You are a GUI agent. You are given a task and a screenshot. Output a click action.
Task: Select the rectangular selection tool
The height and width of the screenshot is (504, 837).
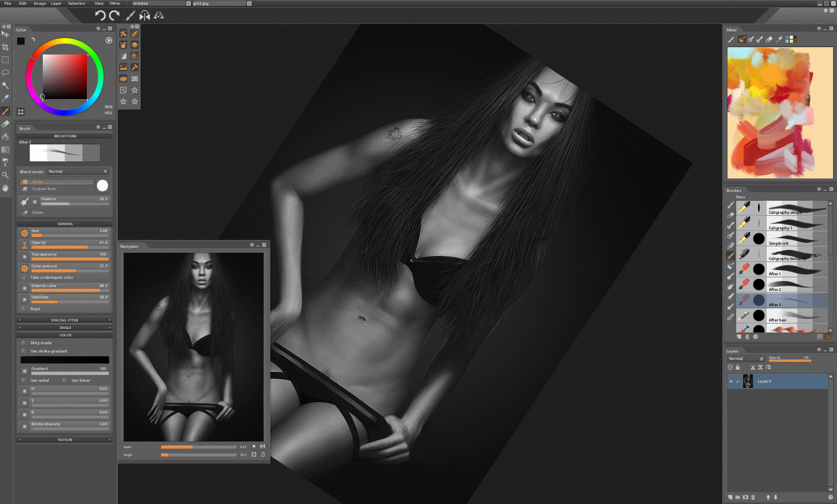coord(5,60)
